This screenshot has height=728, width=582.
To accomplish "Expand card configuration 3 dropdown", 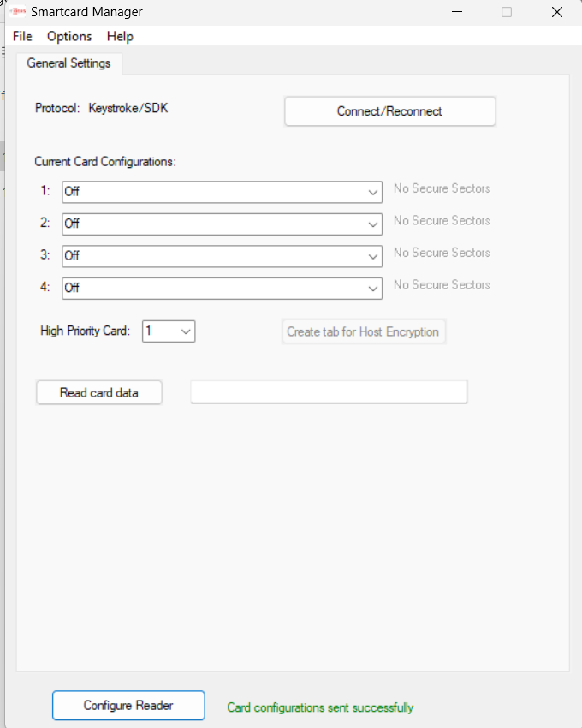I will tap(373, 256).
